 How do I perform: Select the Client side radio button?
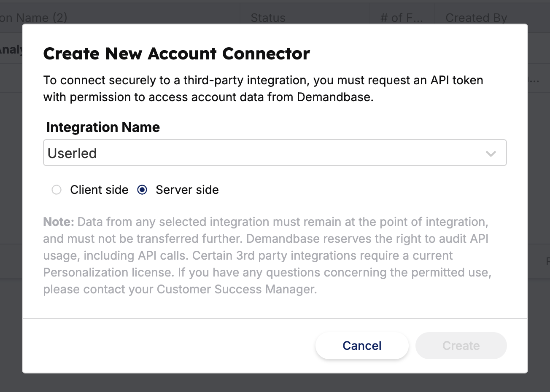[57, 190]
